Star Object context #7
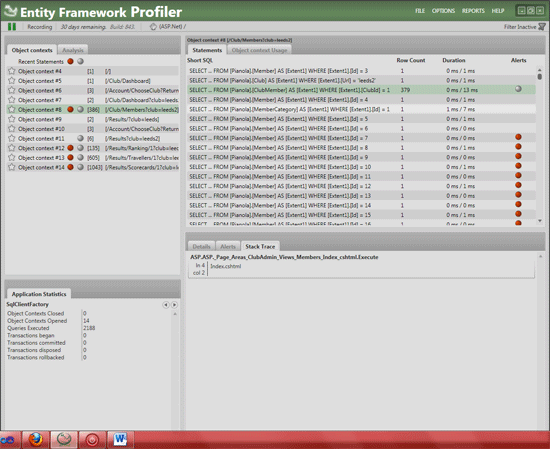550x449 pixels. coord(12,100)
